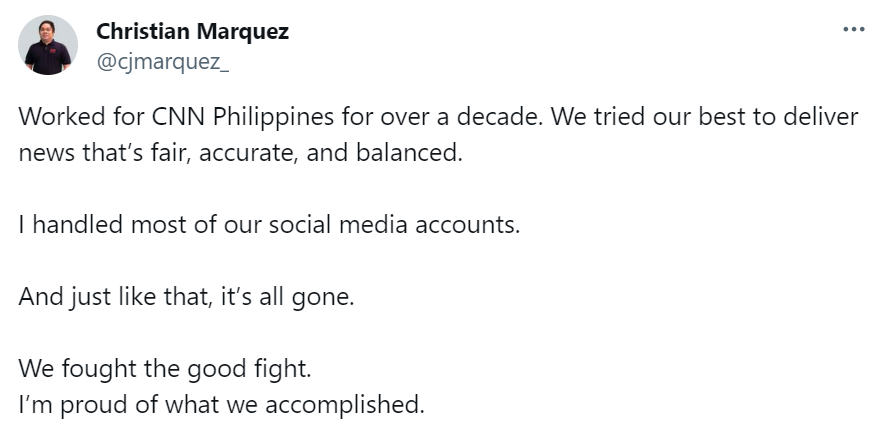Click the line "We fought the good fight."

(165, 369)
